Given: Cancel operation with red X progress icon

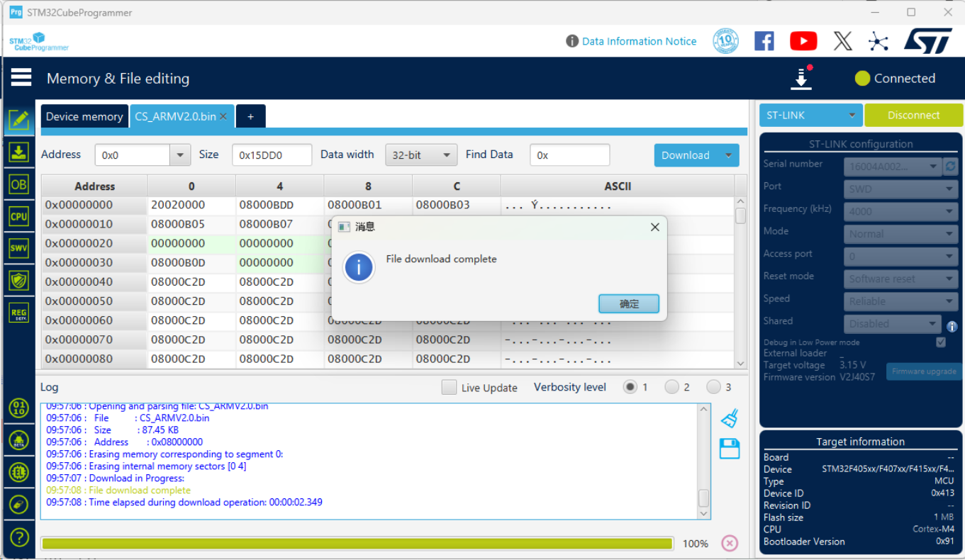Looking at the screenshot, I should point(730,543).
